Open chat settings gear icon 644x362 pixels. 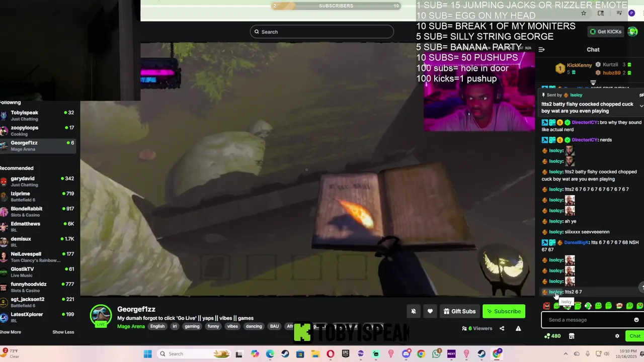617,336
